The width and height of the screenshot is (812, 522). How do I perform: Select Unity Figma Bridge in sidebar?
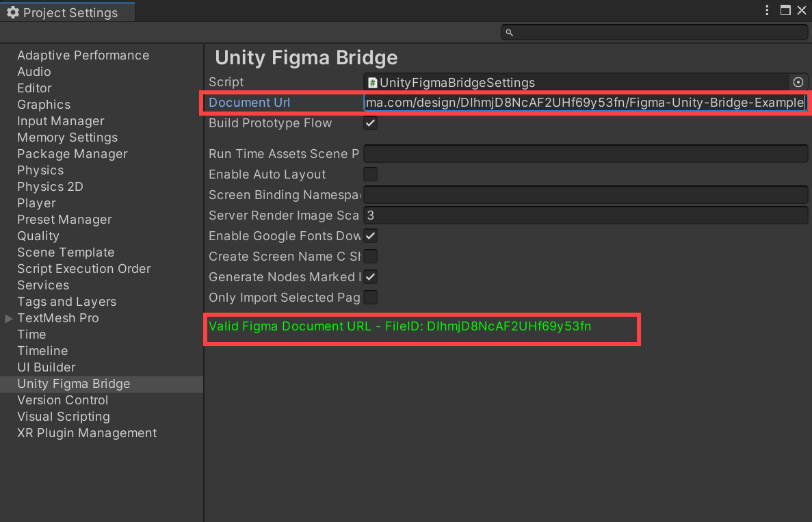[x=73, y=384]
